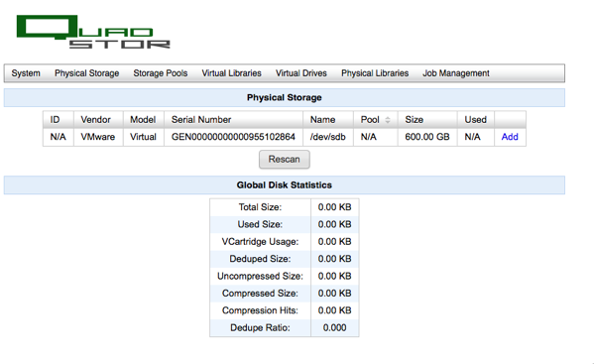Screen dimensions: 594x364
Task: Click the Compression Hits label
Action: pos(260,310)
